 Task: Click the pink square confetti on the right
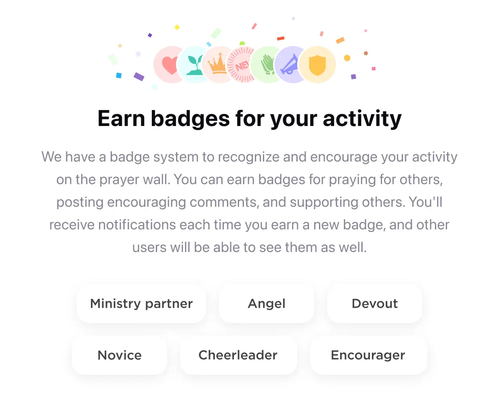tap(374, 69)
